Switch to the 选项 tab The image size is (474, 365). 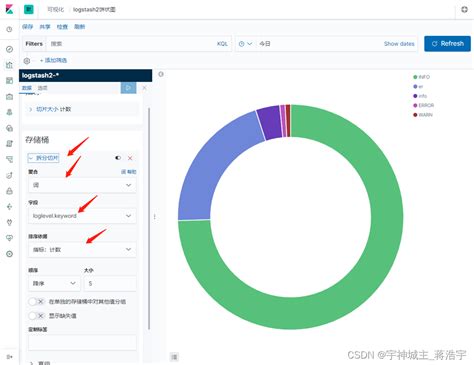[42, 88]
